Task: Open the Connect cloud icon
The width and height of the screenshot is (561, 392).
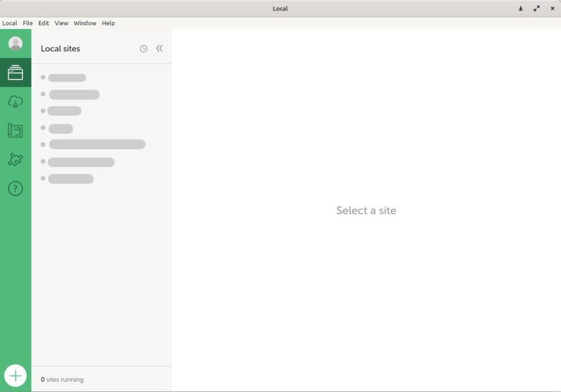Action: pos(15,102)
